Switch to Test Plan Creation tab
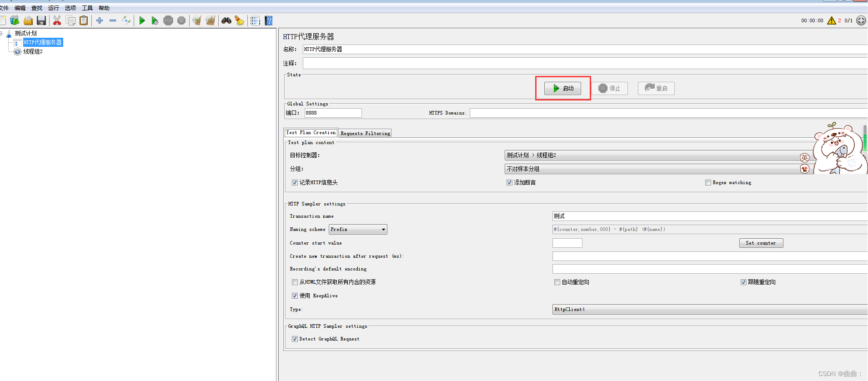The image size is (868, 381). [x=311, y=133]
